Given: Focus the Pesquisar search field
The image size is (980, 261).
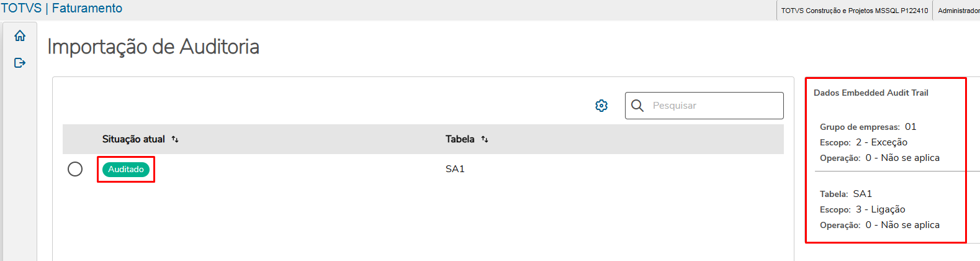Looking at the screenshot, I should 714,106.
